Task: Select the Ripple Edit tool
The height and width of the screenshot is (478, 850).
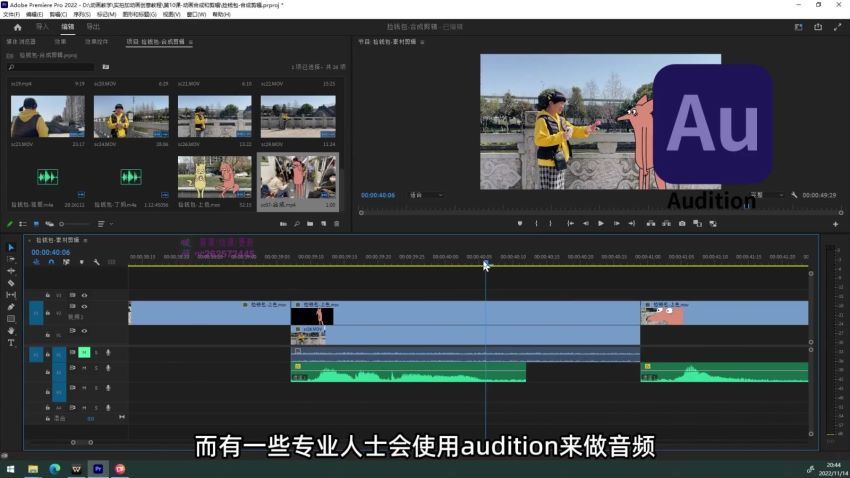Action: click(11, 271)
